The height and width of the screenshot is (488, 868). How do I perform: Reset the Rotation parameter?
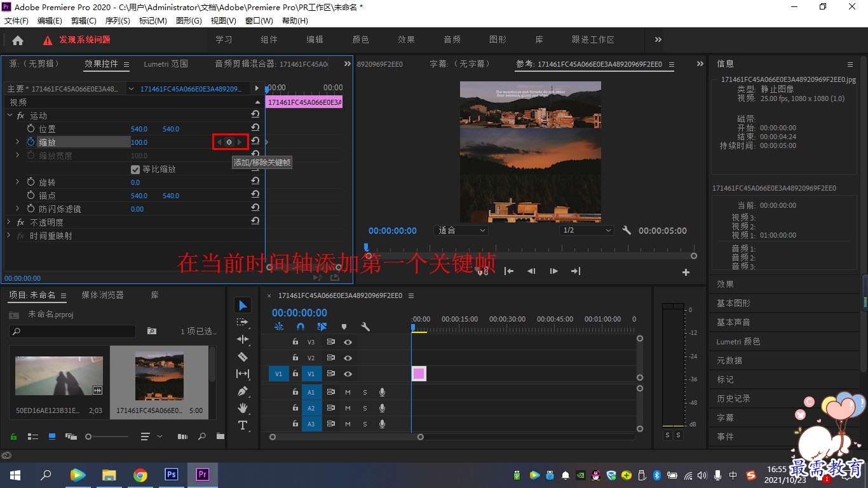pyautogui.click(x=255, y=182)
